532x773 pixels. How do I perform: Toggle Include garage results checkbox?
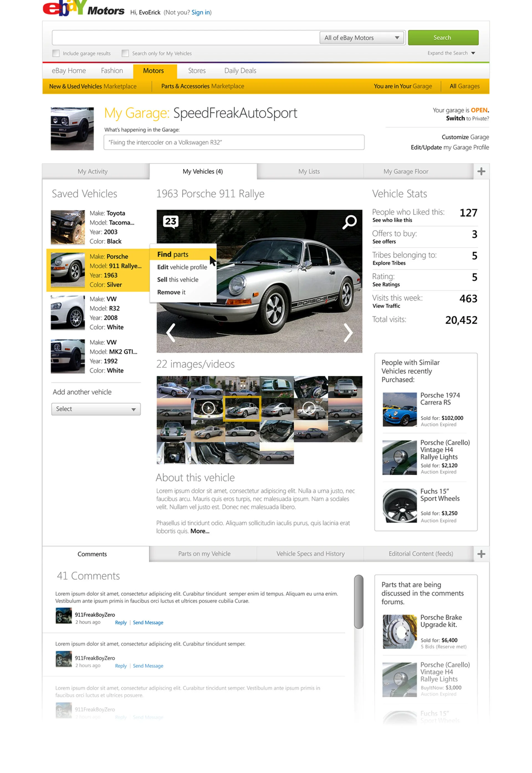point(56,53)
